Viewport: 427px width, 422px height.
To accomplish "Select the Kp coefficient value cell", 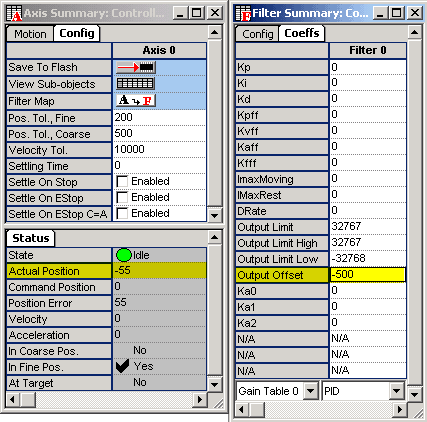I will pyautogui.click(x=368, y=67).
